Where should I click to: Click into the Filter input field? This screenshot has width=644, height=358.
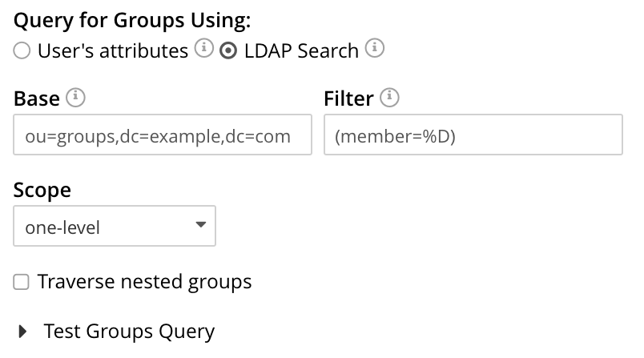tap(473, 135)
